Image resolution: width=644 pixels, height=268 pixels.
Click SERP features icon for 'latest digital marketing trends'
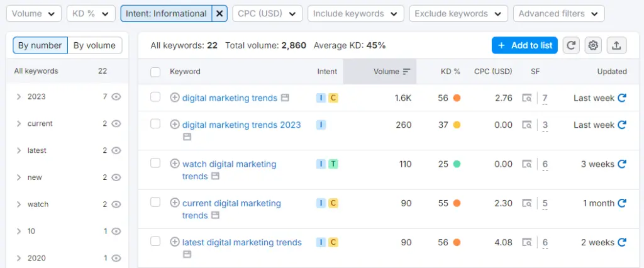pyautogui.click(x=527, y=242)
